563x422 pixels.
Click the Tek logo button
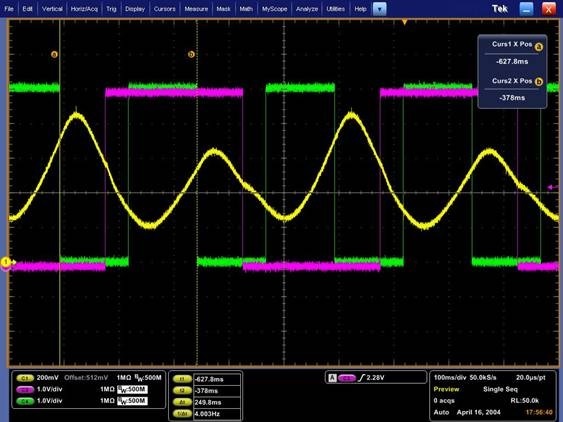point(500,9)
